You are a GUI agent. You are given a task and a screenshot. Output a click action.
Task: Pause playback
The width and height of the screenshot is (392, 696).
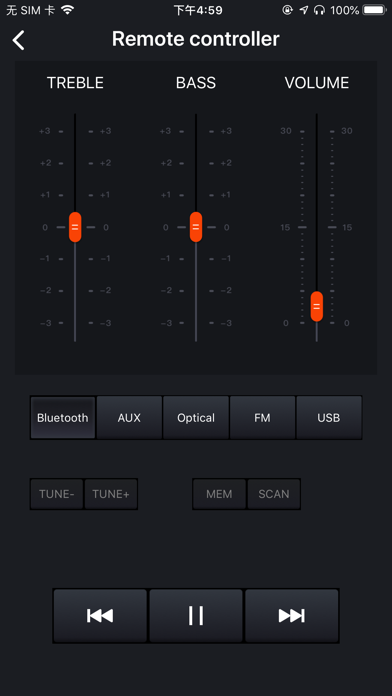[x=196, y=615]
